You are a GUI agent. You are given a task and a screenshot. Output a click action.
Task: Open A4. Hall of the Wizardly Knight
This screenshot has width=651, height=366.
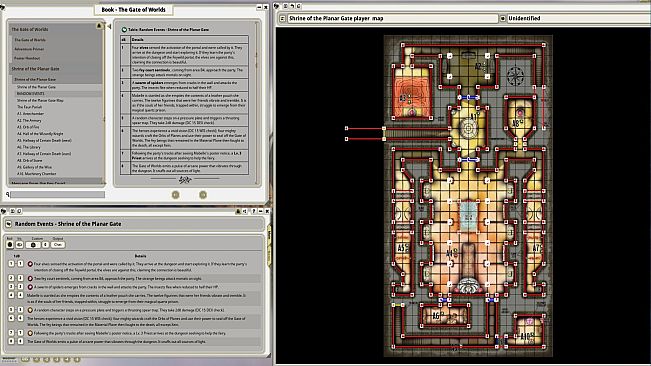(40, 134)
